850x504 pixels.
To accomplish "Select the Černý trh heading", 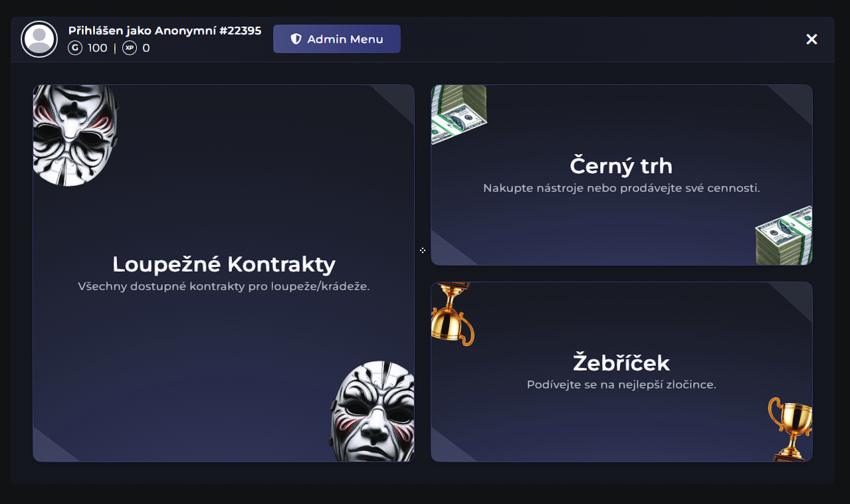I will pyautogui.click(x=621, y=166).
